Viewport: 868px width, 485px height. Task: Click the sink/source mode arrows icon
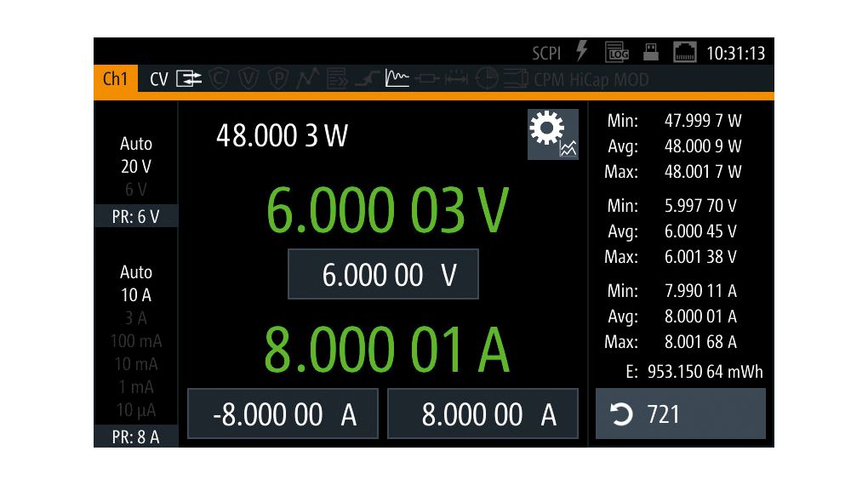click(189, 79)
